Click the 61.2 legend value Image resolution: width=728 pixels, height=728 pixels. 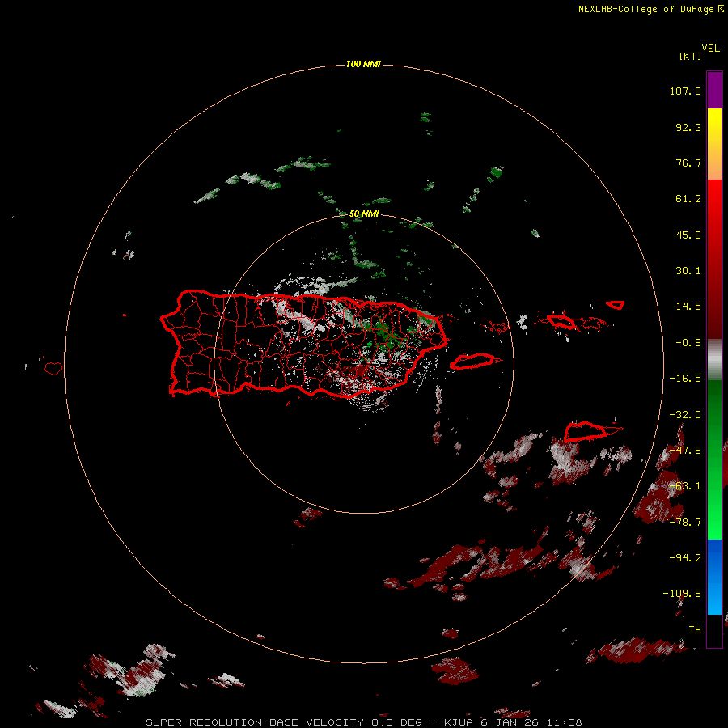point(688,199)
